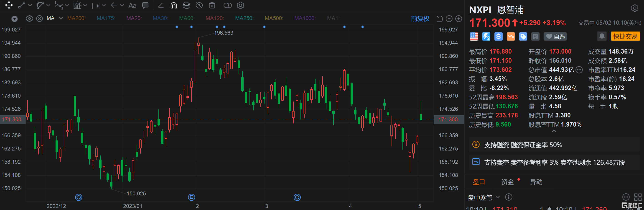Click the 支持融资 margin financing row
The width and height of the screenshot is (644, 210).
pyautogui.click(x=554, y=145)
